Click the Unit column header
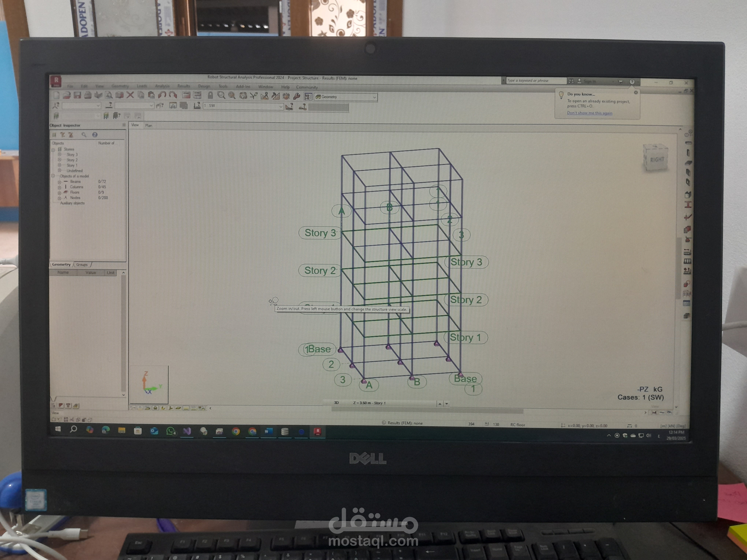This screenshot has height=560, width=747. coord(110,273)
